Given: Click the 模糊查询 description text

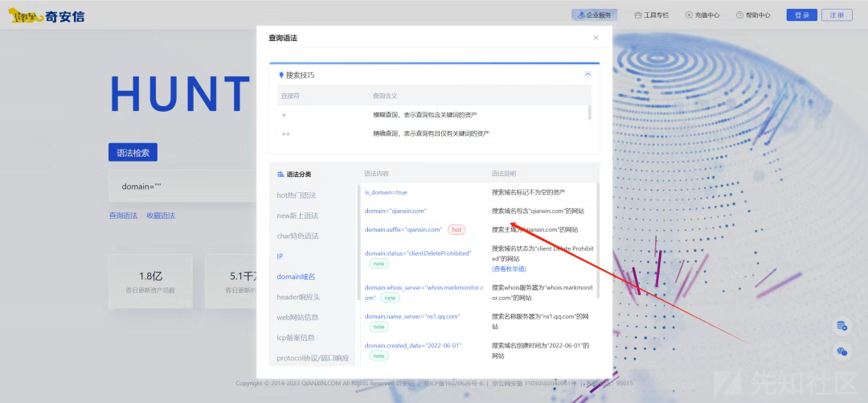Looking at the screenshot, I should click(x=425, y=115).
